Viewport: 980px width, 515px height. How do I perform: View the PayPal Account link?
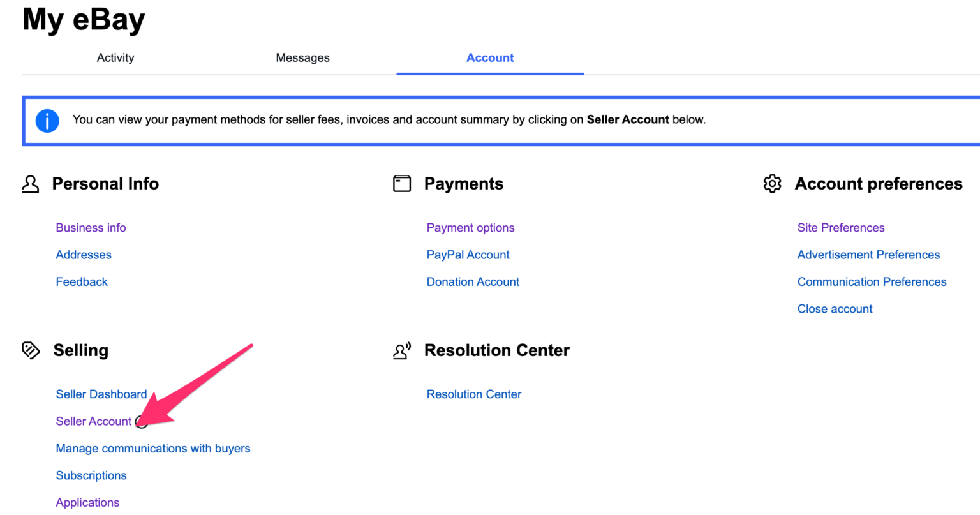[468, 254]
